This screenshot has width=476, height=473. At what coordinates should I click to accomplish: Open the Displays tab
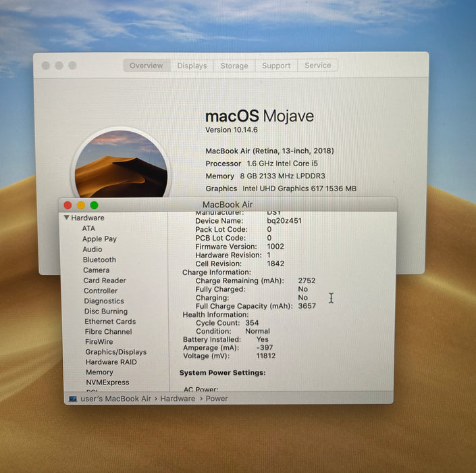tap(192, 66)
